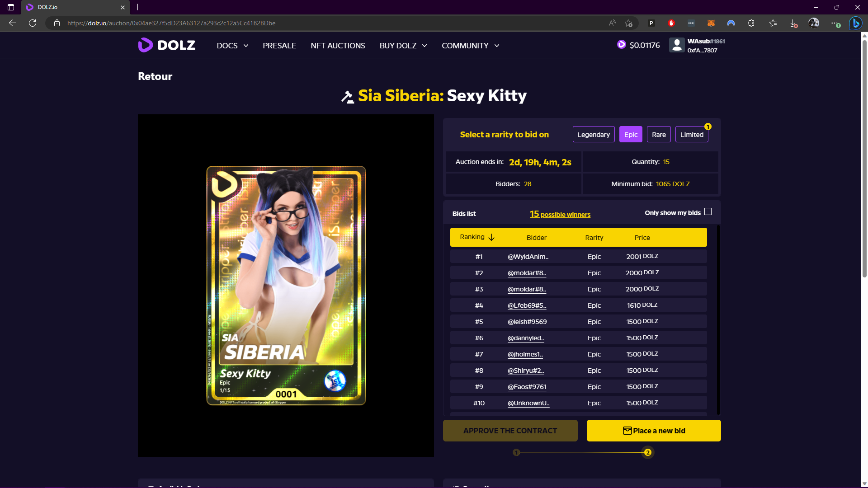
Task: Click the user profile avatar icon
Action: tap(677, 45)
